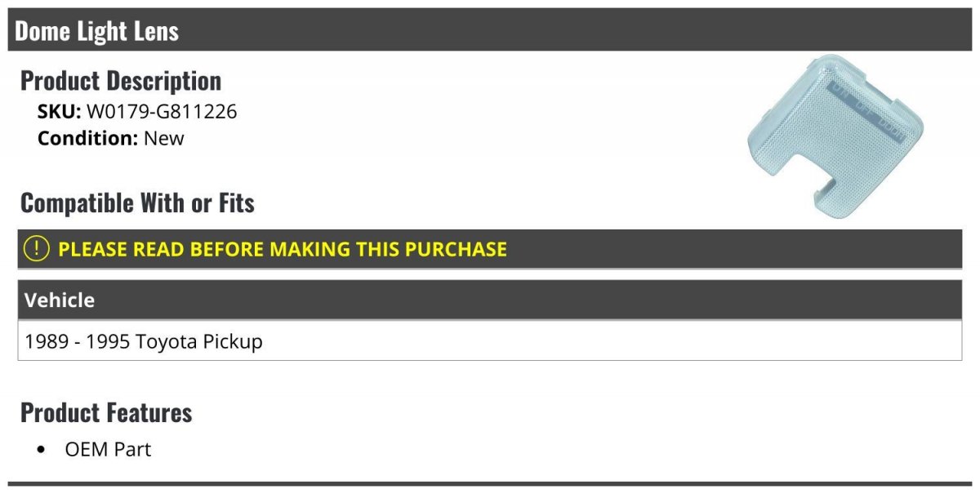Image resolution: width=980 pixels, height=494 pixels.
Task: Click the Vehicle table header
Action: point(490,300)
